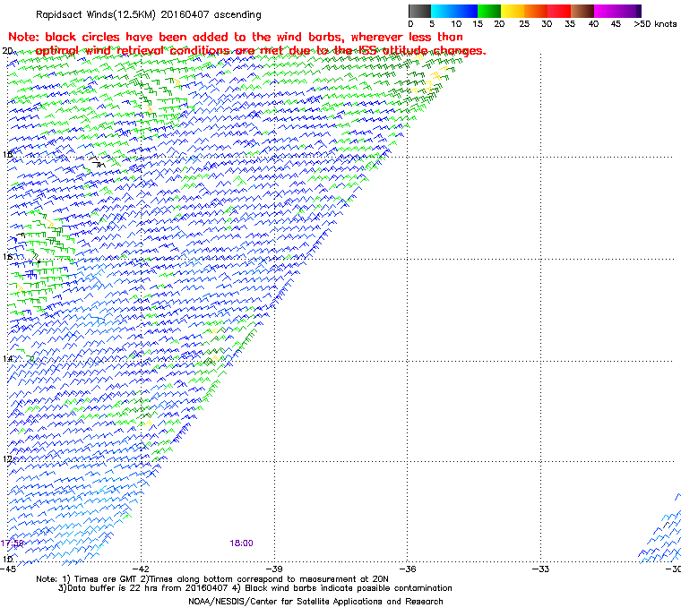Click the '20' latitude axis label
Image resolution: width=681 pixels, height=616 pixels.
[7, 51]
